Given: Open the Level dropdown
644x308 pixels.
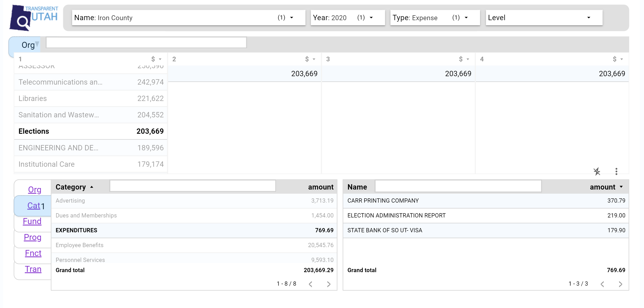Looking at the screenshot, I should coord(544,18).
